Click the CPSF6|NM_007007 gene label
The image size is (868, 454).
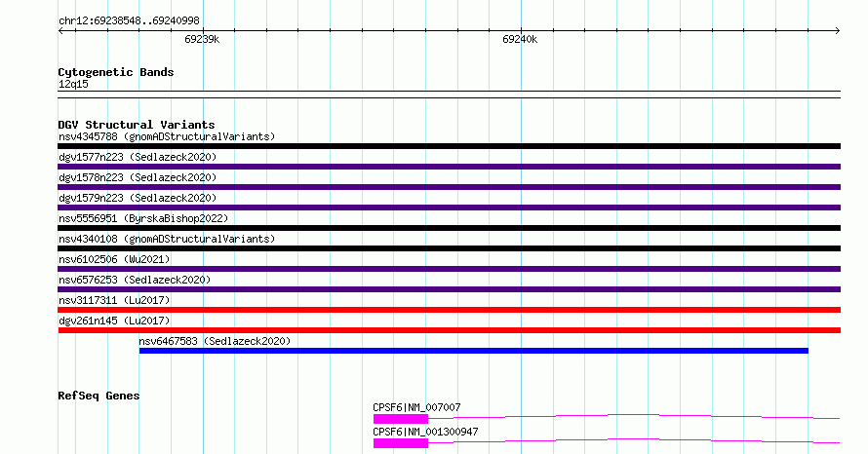pos(416,407)
